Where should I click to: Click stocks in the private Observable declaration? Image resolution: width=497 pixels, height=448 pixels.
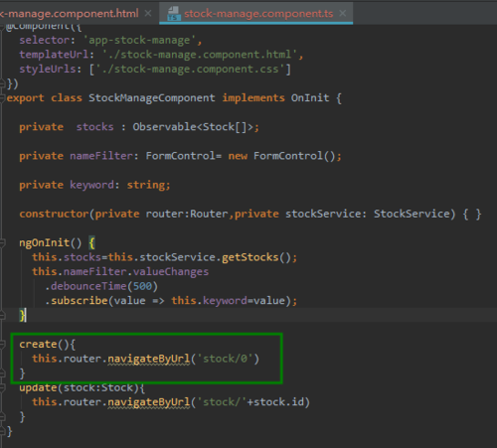(x=94, y=127)
